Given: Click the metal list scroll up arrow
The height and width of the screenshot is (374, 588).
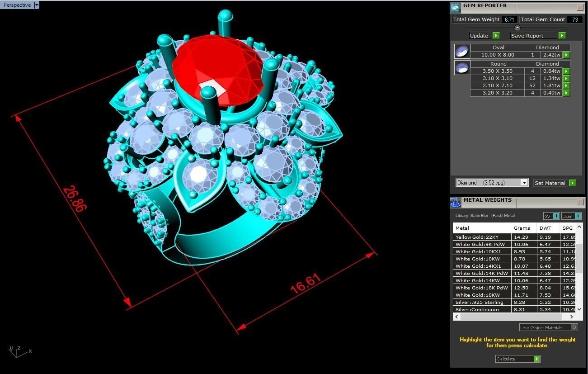Looking at the screenshot, I should (580, 226).
